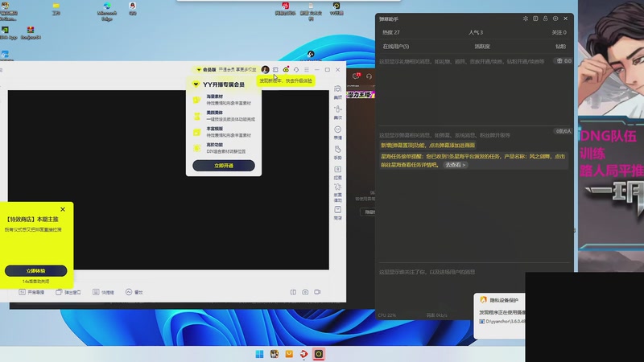
Task: Close the yellow 特效商店 promo card
Action: [x=63, y=209]
